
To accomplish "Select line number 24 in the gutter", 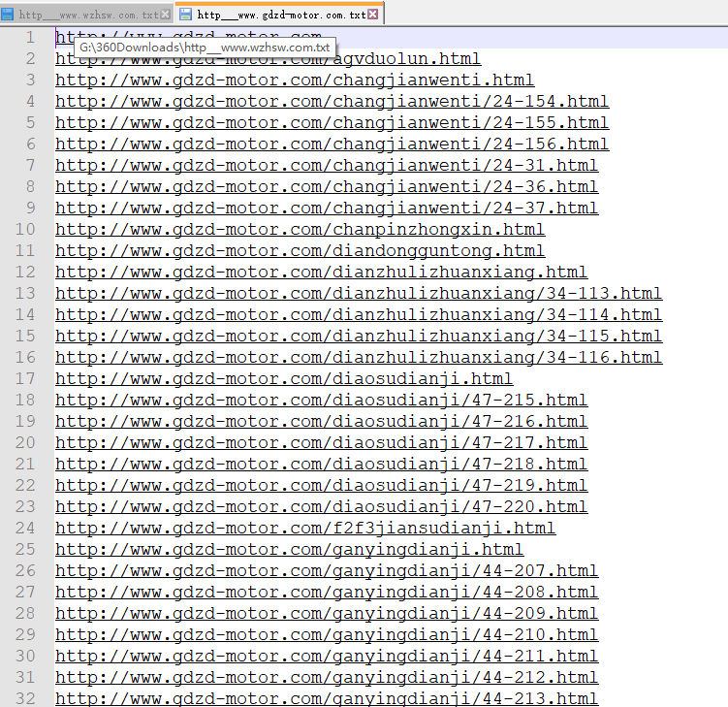I will click(25, 529).
